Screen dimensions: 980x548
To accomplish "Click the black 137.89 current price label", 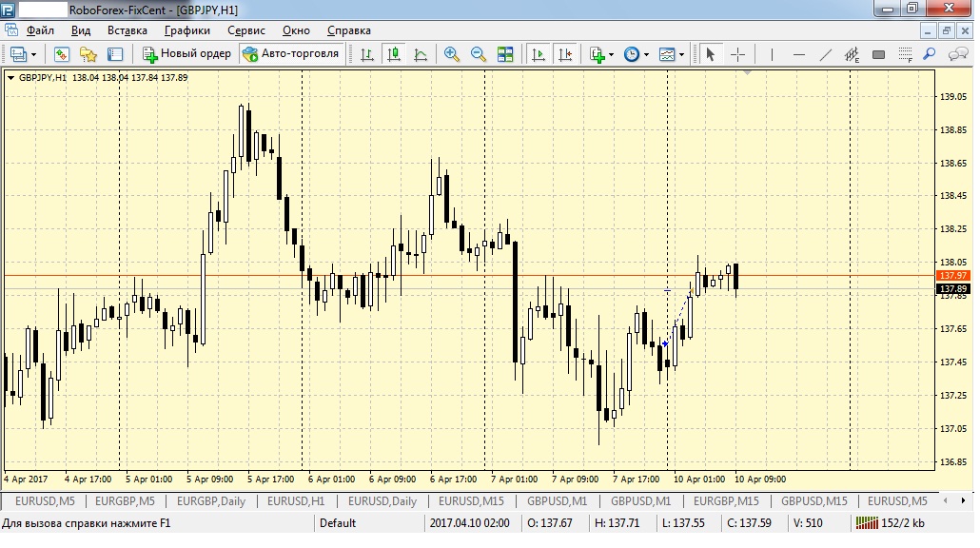I will click(953, 288).
